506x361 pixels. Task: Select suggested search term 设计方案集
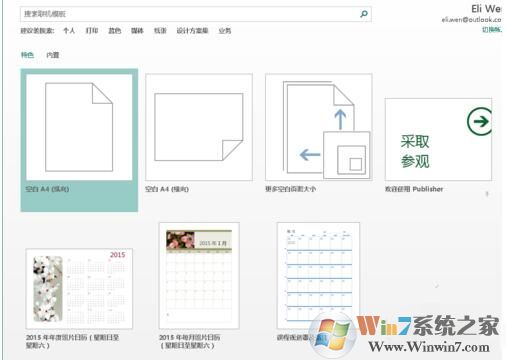[192, 31]
